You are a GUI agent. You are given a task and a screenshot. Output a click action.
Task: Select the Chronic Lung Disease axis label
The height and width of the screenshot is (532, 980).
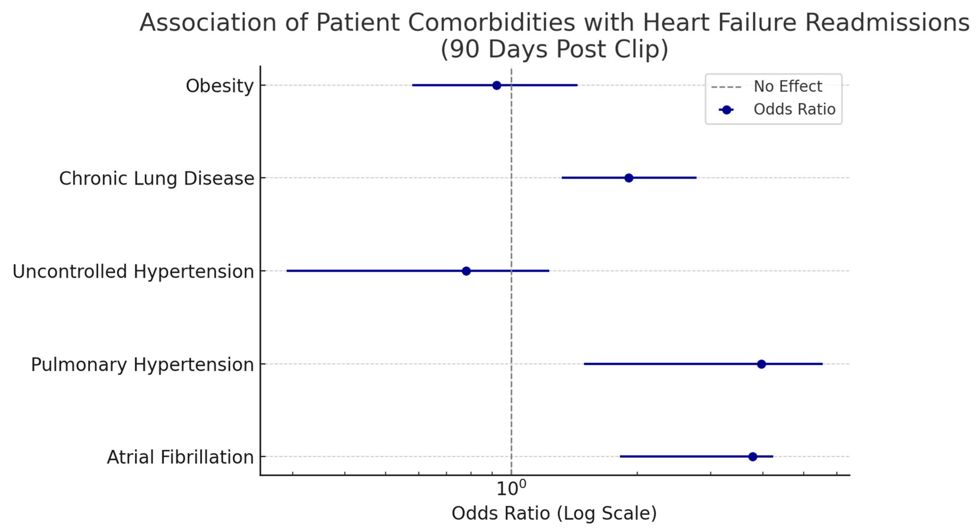156,178
